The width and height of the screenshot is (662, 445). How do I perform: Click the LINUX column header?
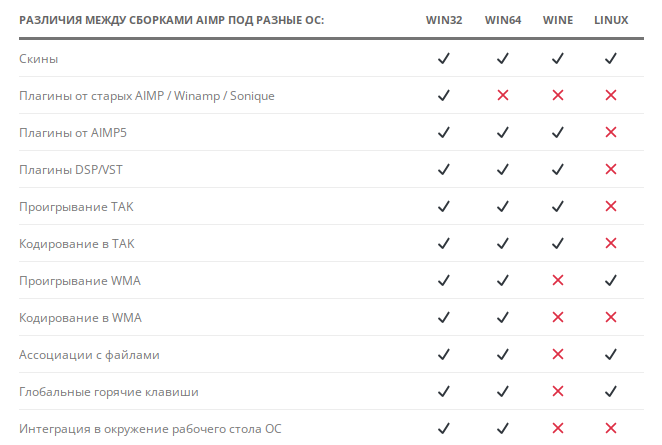611,20
